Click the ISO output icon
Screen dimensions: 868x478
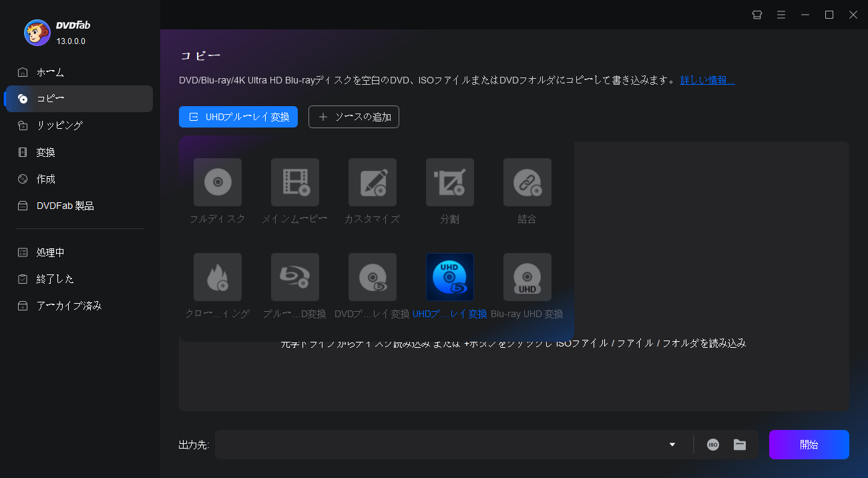[713, 445]
